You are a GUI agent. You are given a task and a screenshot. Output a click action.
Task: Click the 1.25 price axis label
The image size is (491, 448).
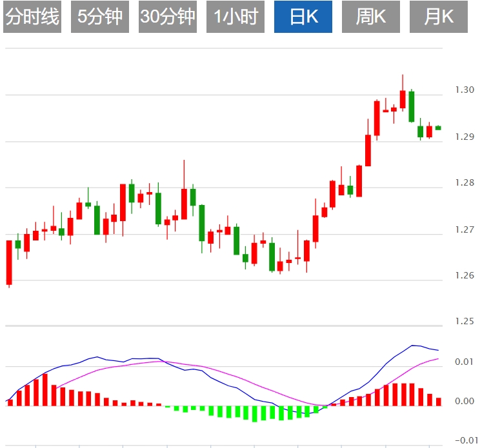[x=465, y=321]
